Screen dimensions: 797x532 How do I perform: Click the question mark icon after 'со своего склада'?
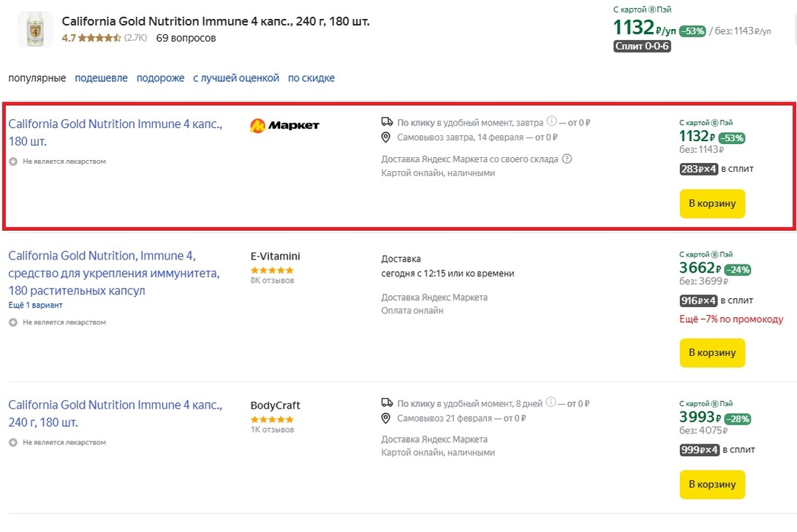[567, 159]
